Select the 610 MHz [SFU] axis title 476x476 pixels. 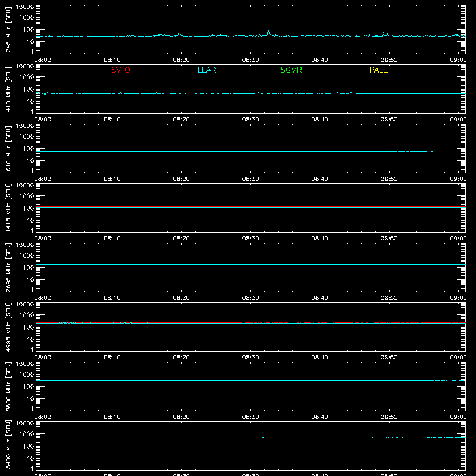(x=8, y=149)
